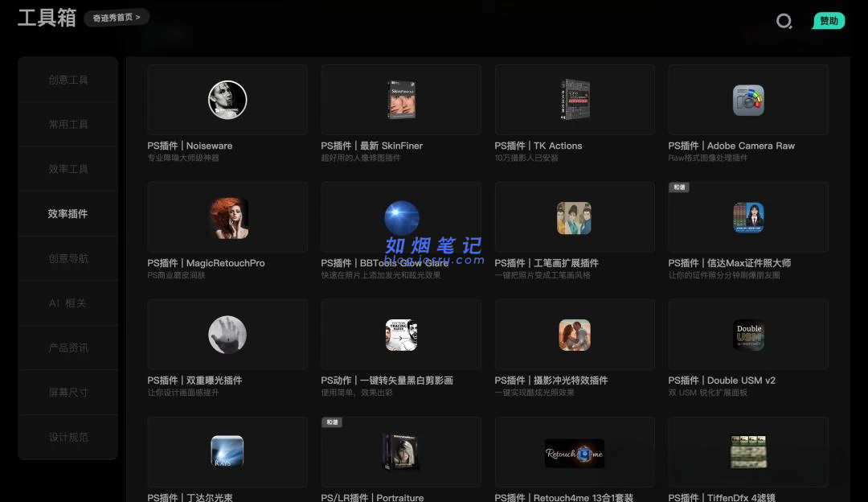Open the Double USM v2 icon
Image resolution: width=868 pixels, height=502 pixels.
point(748,335)
